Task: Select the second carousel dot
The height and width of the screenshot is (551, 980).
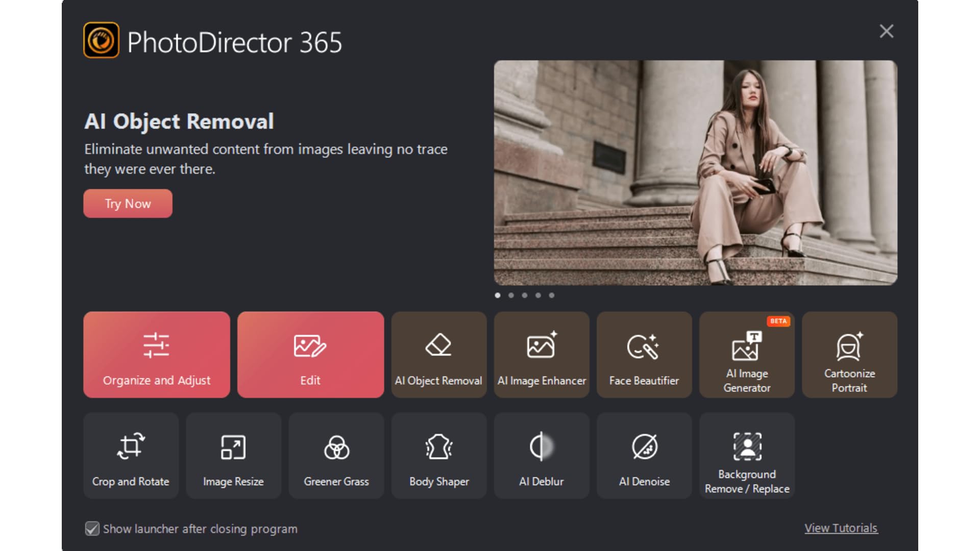Action: [511, 295]
